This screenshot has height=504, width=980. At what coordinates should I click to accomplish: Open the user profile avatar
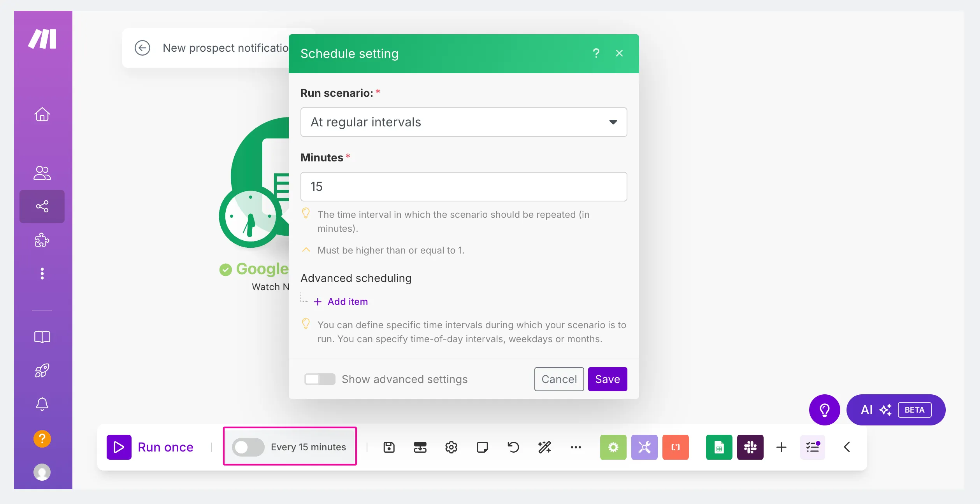point(42,472)
